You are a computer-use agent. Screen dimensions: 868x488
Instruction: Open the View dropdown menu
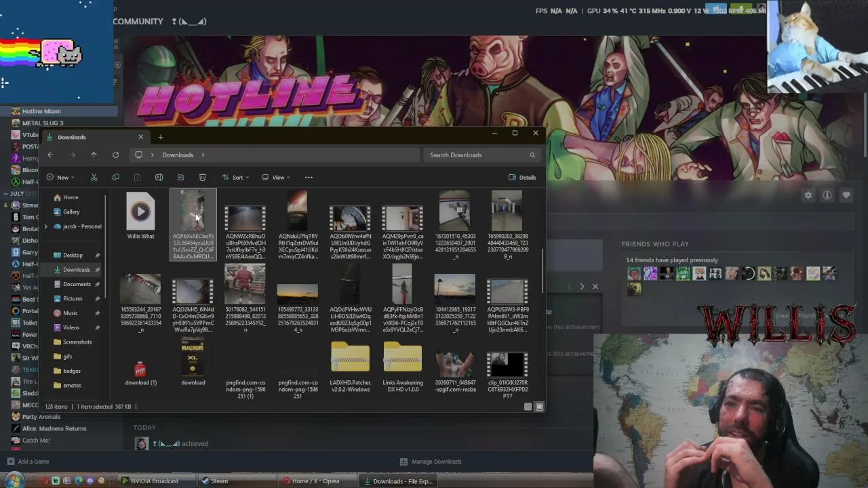(x=276, y=178)
